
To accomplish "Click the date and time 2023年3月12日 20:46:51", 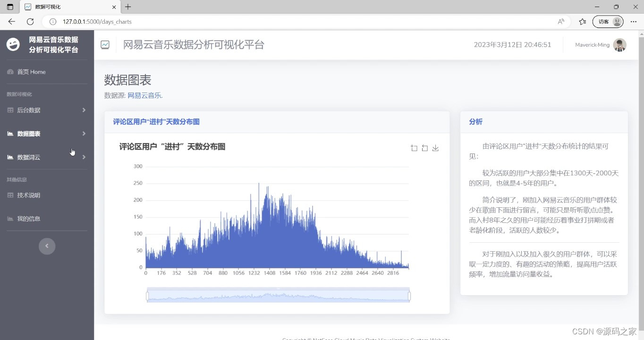I will pyautogui.click(x=512, y=45).
